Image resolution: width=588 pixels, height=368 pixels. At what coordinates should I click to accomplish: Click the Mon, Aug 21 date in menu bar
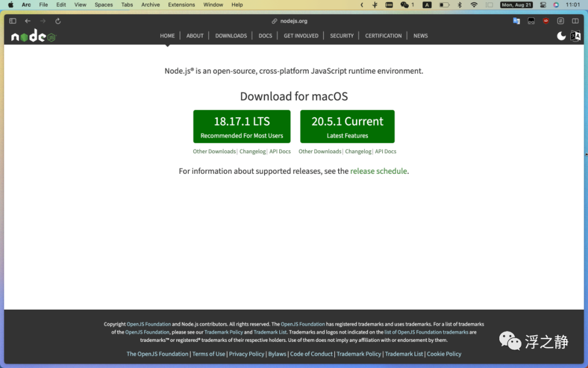tap(516, 5)
